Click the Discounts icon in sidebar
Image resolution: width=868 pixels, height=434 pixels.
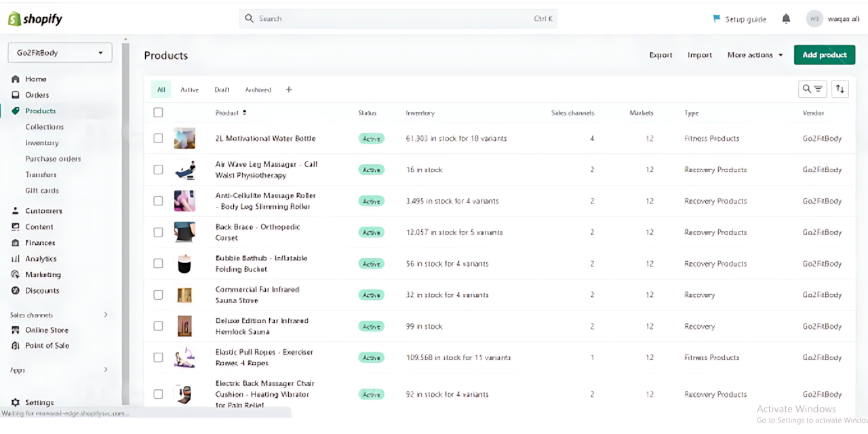(x=16, y=290)
